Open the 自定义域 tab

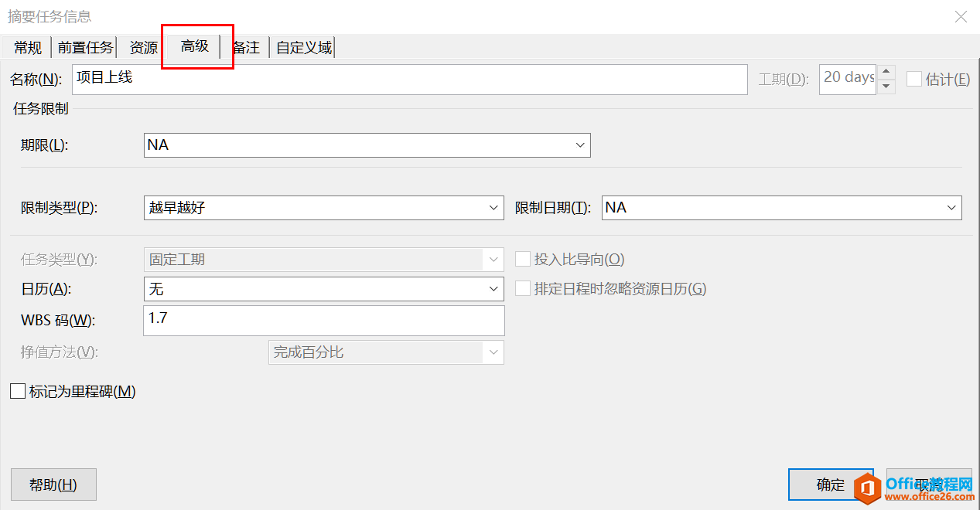coord(303,48)
